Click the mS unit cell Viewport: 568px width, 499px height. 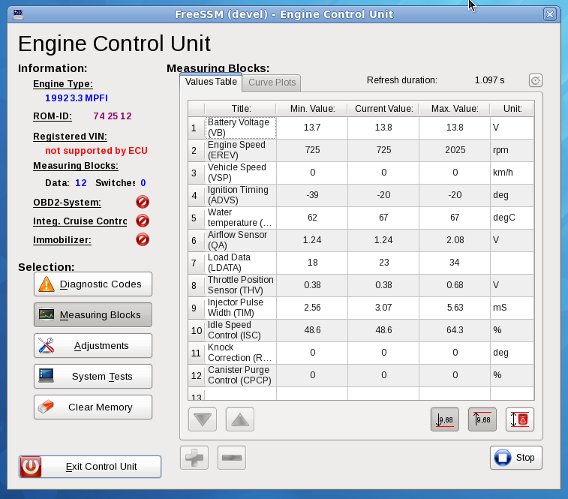(x=512, y=307)
